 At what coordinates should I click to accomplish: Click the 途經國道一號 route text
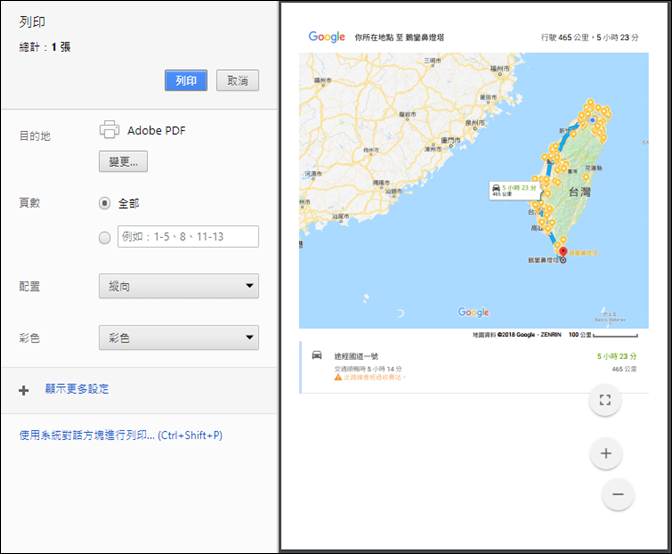356,356
